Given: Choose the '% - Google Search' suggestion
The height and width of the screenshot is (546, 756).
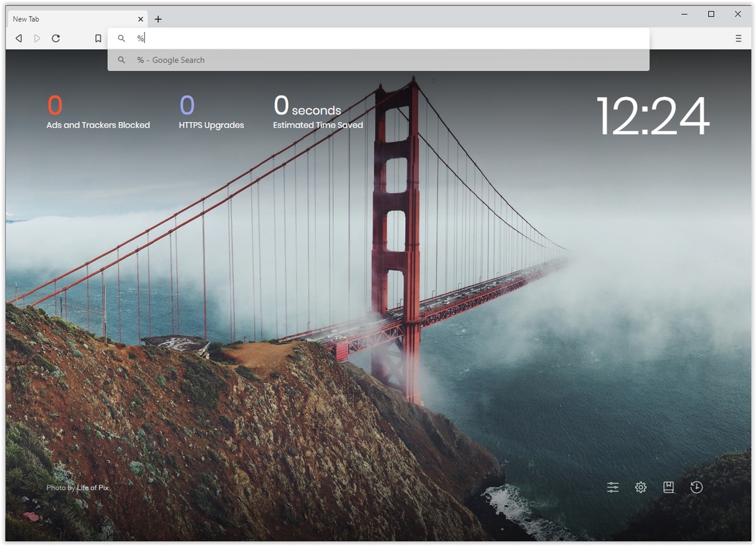Looking at the screenshot, I should click(x=379, y=60).
